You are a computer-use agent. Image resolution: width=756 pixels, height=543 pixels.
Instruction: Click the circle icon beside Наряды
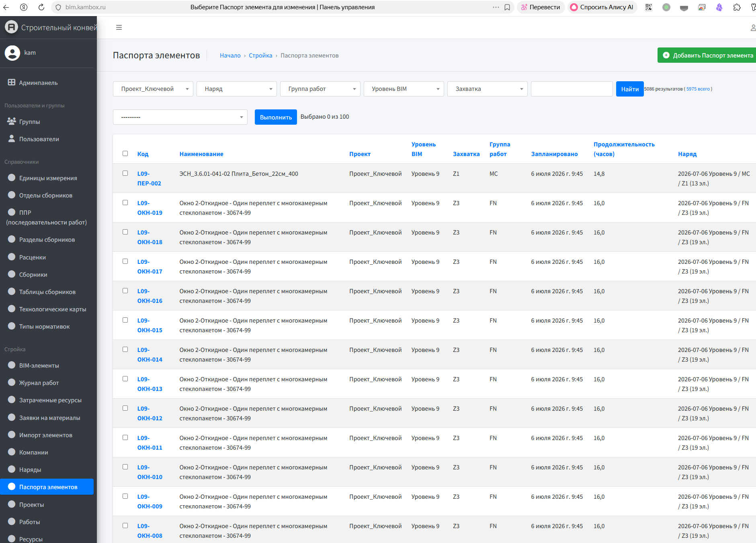pos(12,469)
